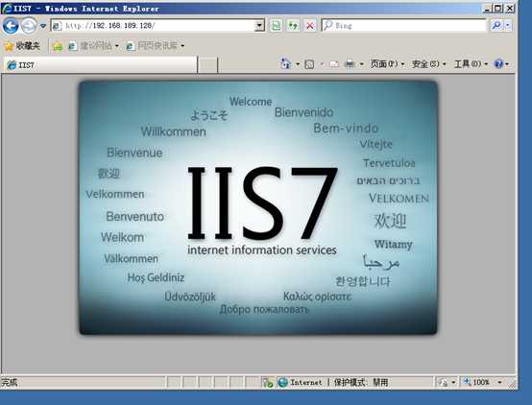
Task: Click the Internet Explorer title bar icon
Action: pyautogui.click(x=7, y=9)
